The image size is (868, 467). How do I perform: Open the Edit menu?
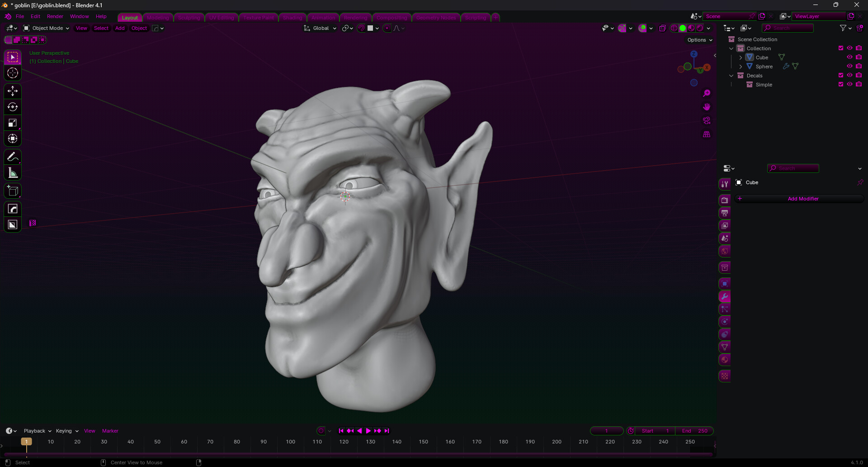(35, 16)
